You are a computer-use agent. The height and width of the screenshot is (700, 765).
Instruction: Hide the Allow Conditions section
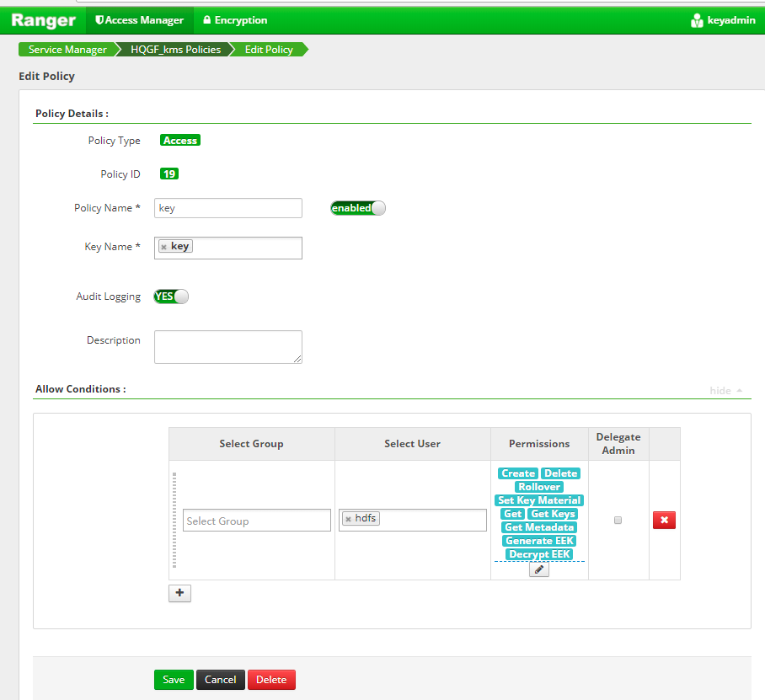(725, 390)
